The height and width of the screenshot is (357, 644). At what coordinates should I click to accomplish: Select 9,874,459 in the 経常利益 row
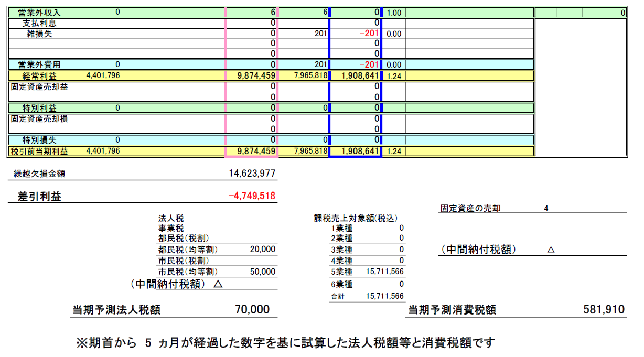256,76
